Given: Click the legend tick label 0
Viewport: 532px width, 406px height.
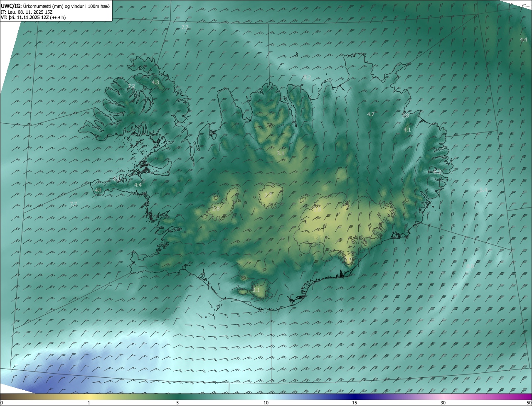Looking at the screenshot, I should click(x=2, y=403).
